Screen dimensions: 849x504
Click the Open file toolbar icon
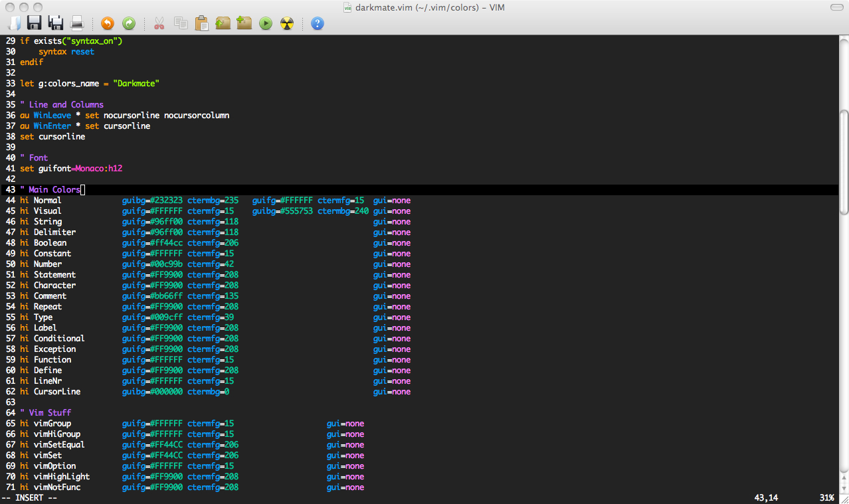pos(14,24)
